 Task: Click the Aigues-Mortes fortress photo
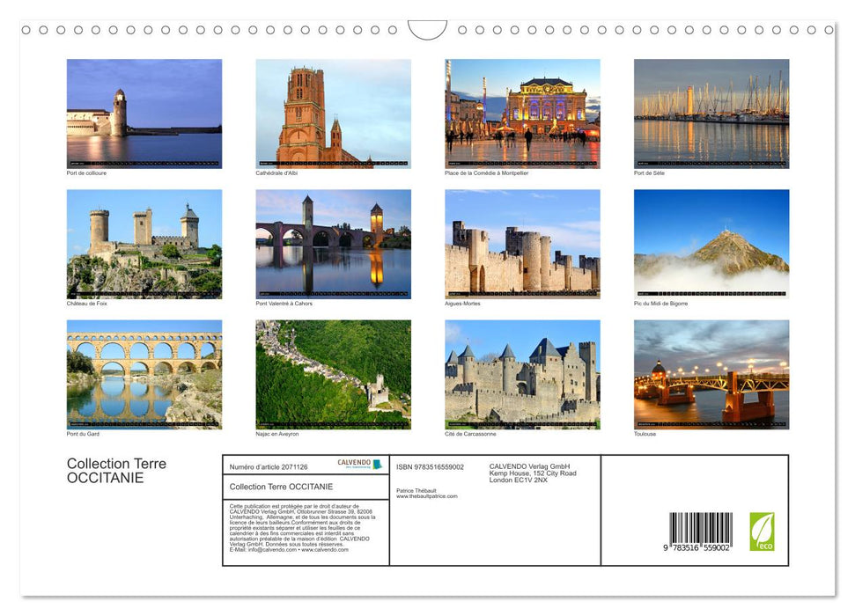522,243
